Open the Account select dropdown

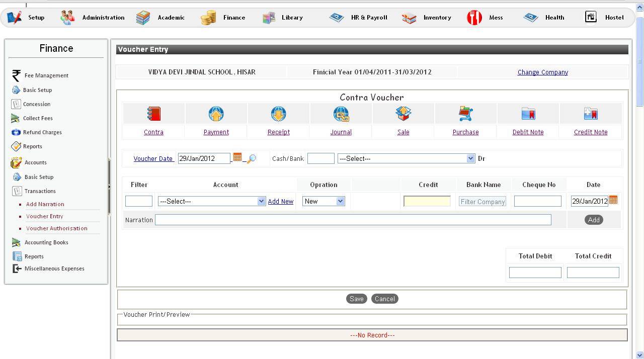click(x=212, y=201)
